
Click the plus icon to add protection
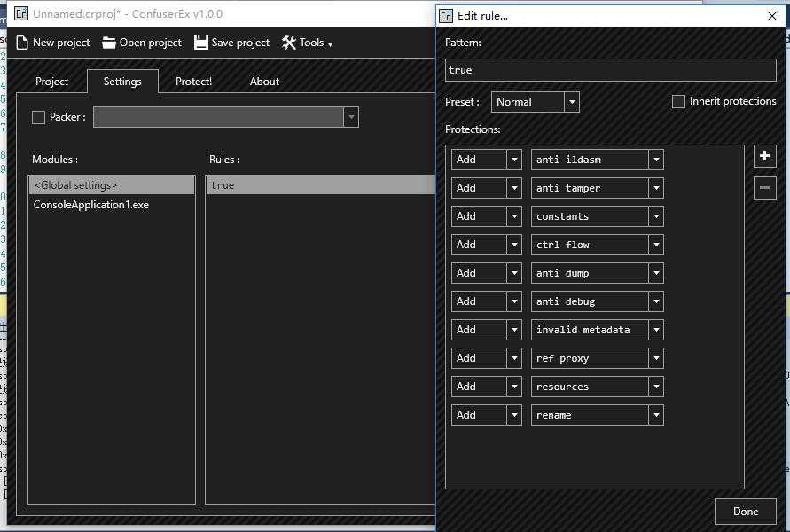point(764,156)
